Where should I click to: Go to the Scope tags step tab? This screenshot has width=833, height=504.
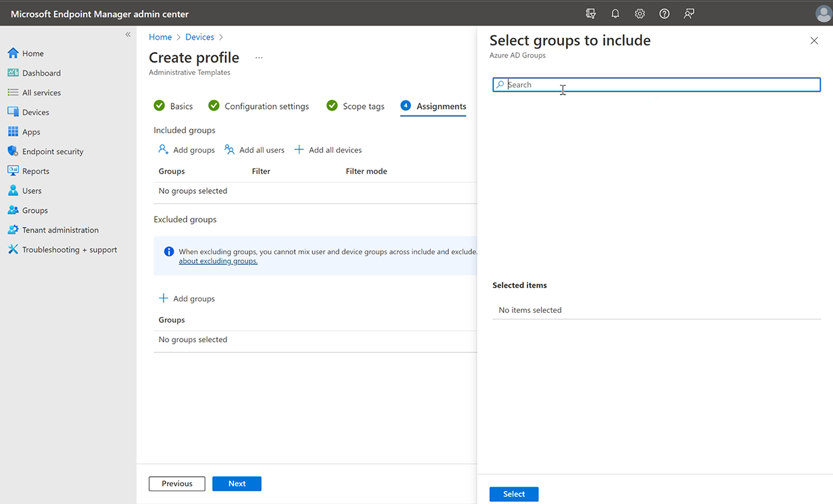[356, 106]
